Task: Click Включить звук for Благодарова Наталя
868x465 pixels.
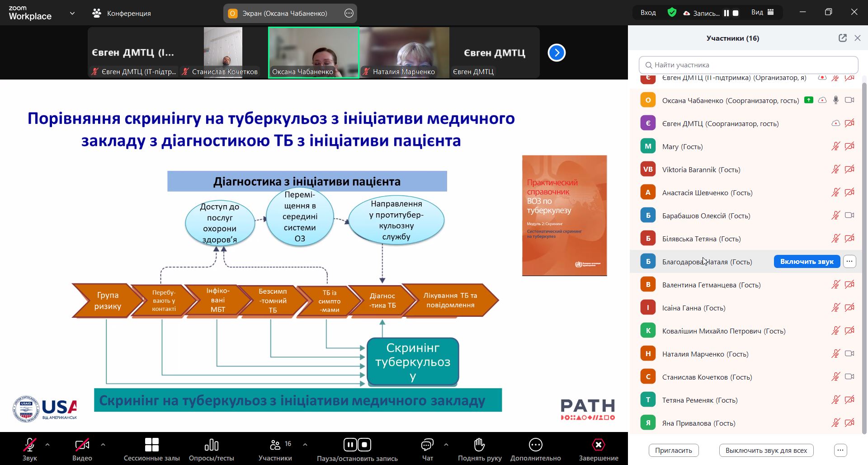Action: pos(807,262)
